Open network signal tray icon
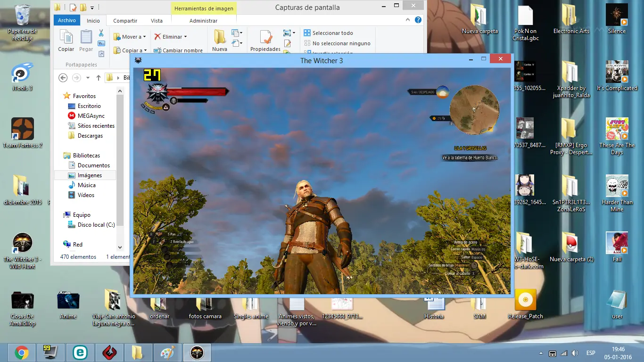This screenshot has width=644, height=362. pyautogui.click(x=563, y=353)
